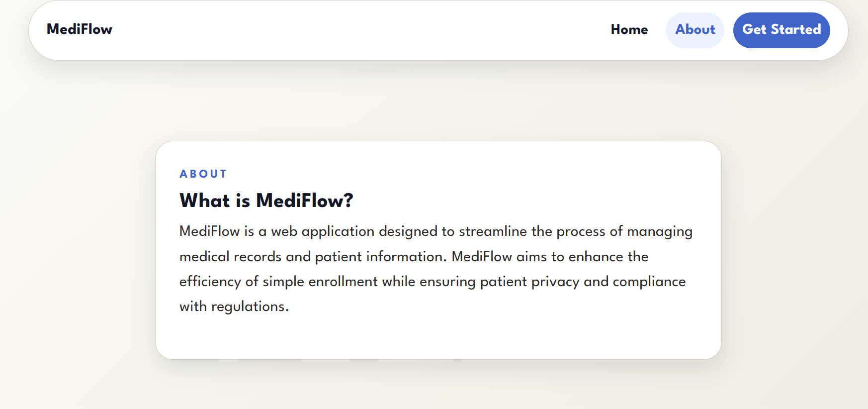
Task: Click the MediFlow logo in the navbar
Action: (80, 29)
